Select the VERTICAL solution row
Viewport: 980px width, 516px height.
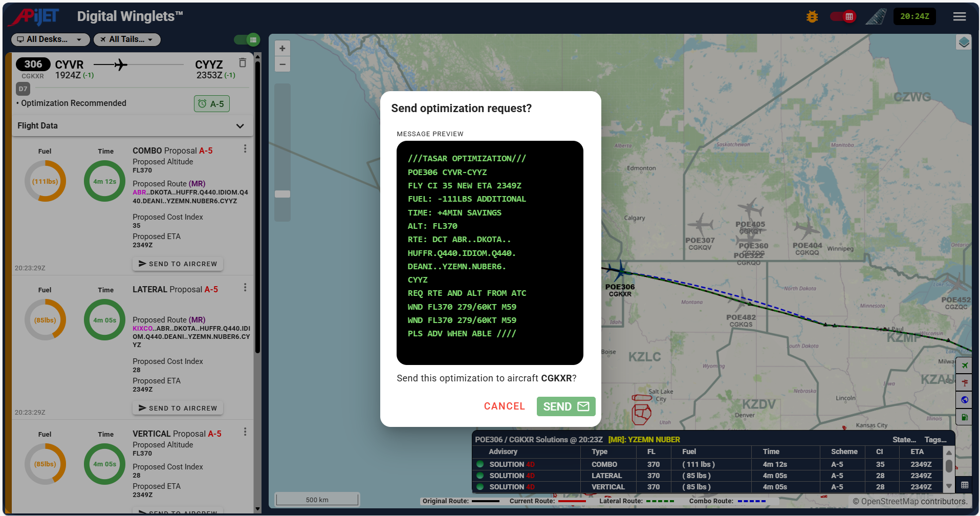point(708,487)
